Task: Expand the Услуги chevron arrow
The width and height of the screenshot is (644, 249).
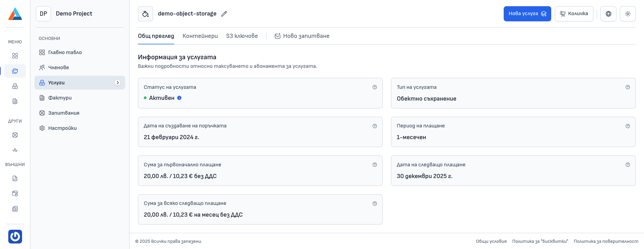Action: [118, 83]
